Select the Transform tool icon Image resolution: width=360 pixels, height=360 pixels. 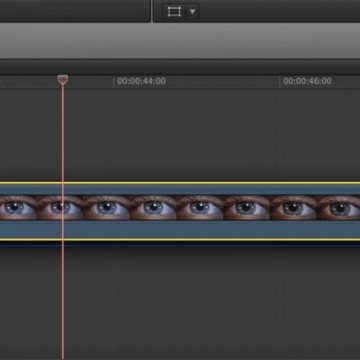tap(174, 12)
